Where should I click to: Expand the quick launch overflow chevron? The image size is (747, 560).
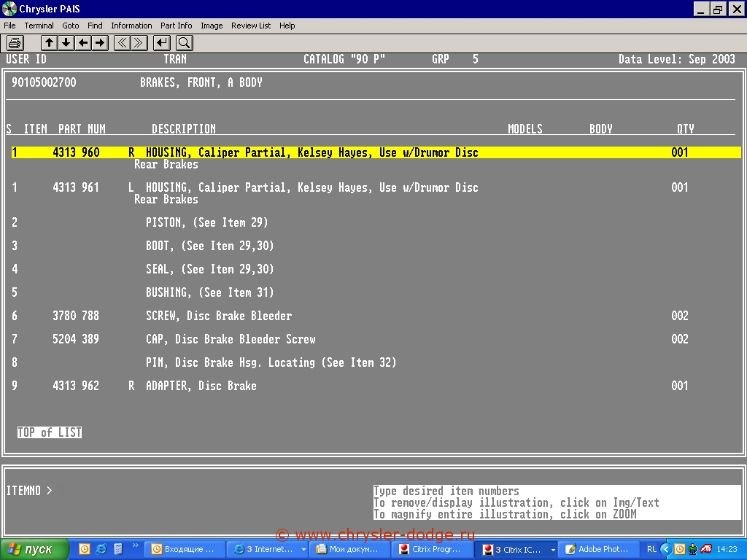click(135, 545)
